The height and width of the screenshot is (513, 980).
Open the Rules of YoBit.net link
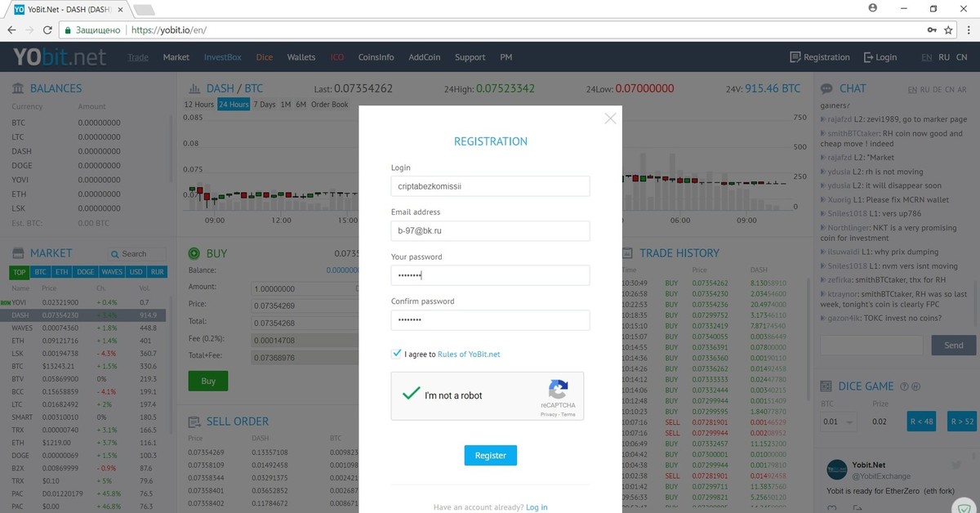pyautogui.click(x=469, y=355)
